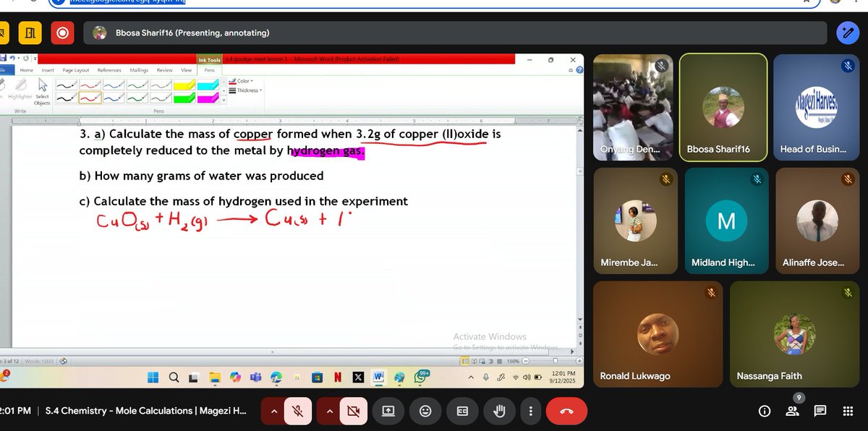This screenshot has height=431, width=868.
Task: Click the captions icon in Meet controls
Action: pos(462,411)
